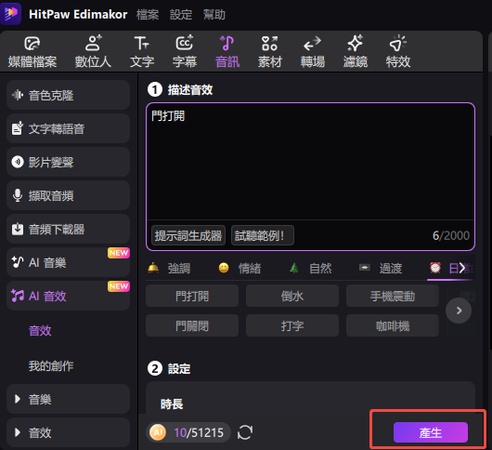
Task: Click the HitPaw Edimakor logo icon
Action: (10, 13)
